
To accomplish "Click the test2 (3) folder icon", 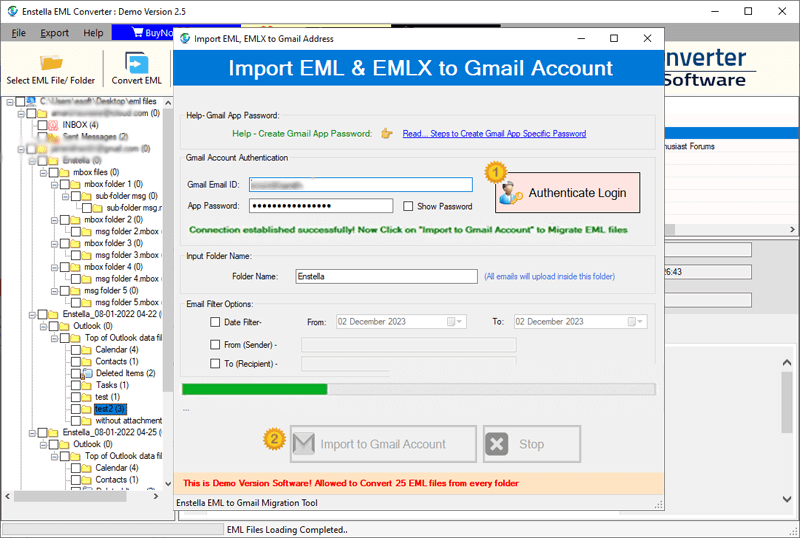I will click(86, 409).
